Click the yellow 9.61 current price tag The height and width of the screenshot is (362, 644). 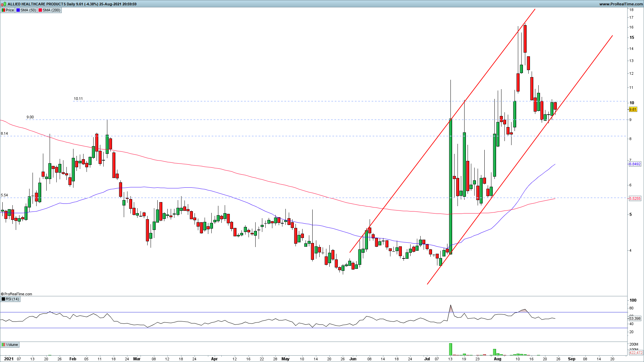tap(633, 109)
